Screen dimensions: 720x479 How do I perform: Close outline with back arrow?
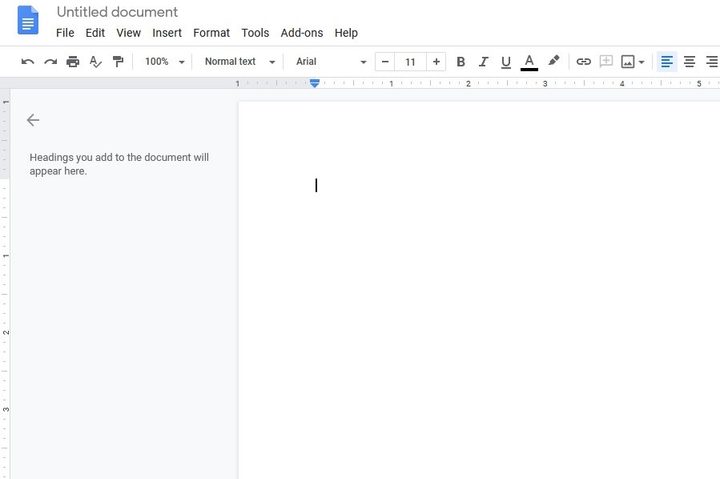pyautogui.click(x=33, y=120)
